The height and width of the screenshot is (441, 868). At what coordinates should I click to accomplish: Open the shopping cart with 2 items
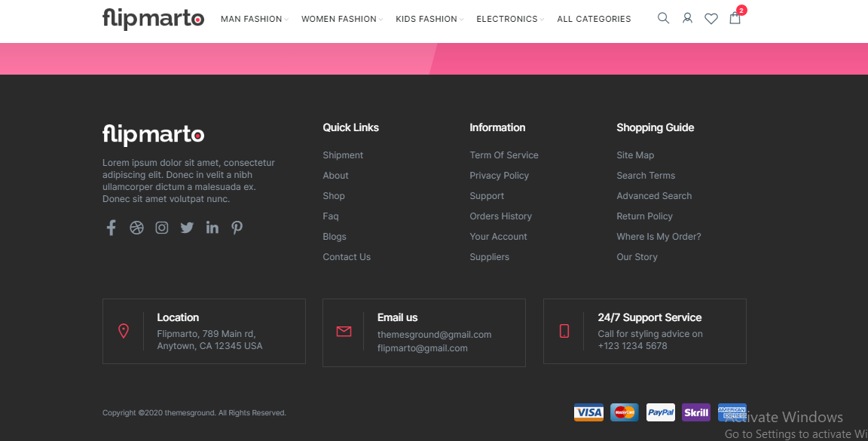735,20
